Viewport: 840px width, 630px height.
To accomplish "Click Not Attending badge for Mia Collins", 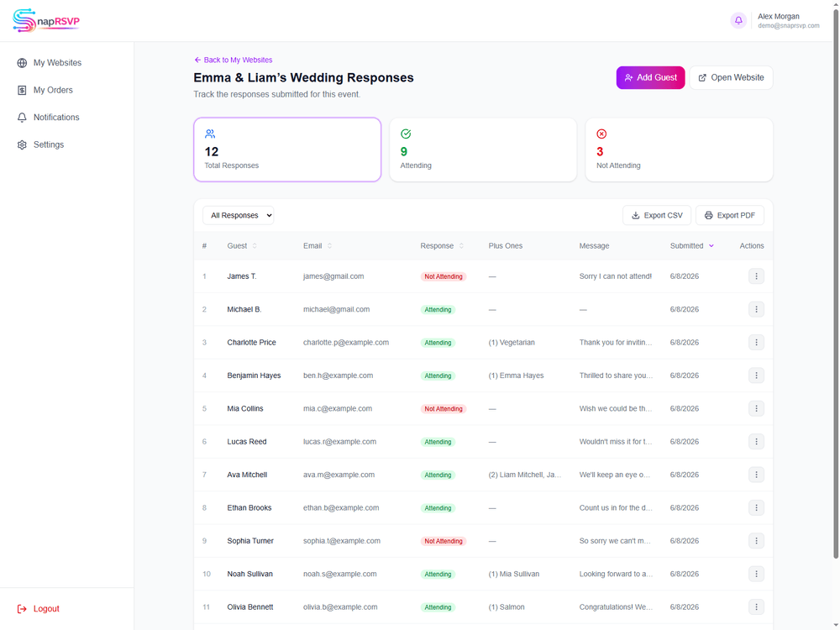I will click(443, 409).
